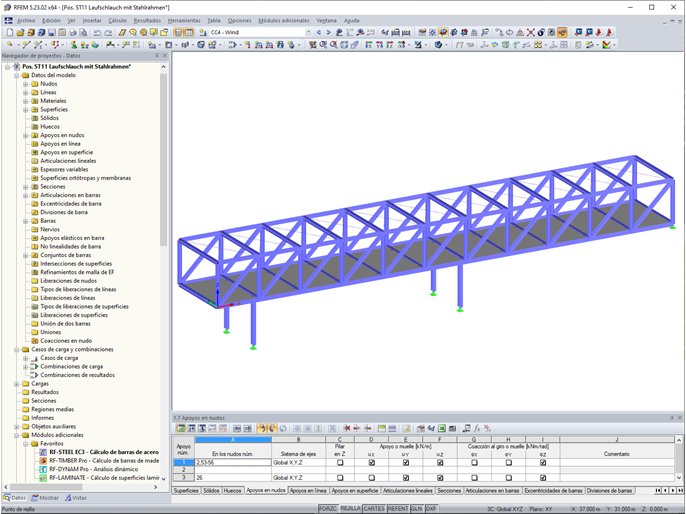Toggle the Table display icon
Viewport: 686px width, 514px height.
pyautogui.click(x=189, y=32)
